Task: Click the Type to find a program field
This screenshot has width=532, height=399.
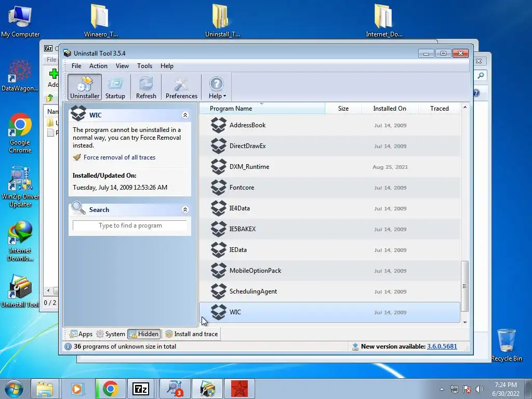Action: pos(130,225)
